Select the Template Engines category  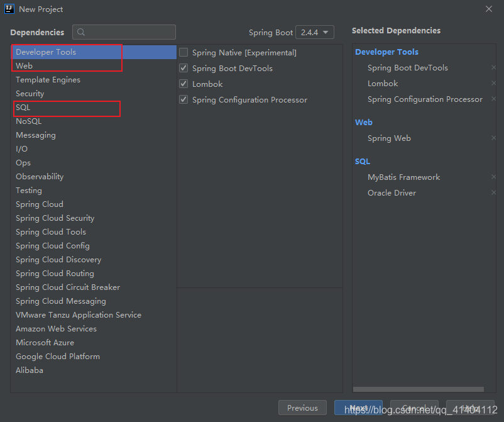pyautogui.click(x=94, y=80)
